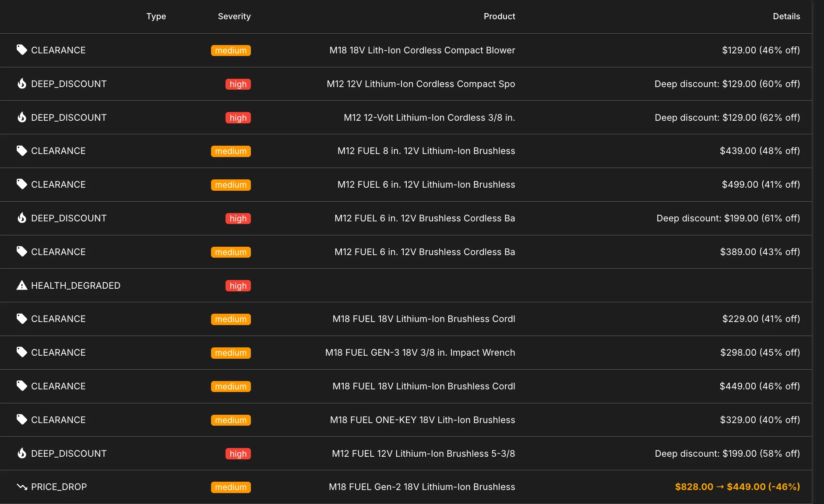
Task: Select product M12 FUEL 12V Lithium-Ion Brushless 5-3/8
Action: pos(423,454)
